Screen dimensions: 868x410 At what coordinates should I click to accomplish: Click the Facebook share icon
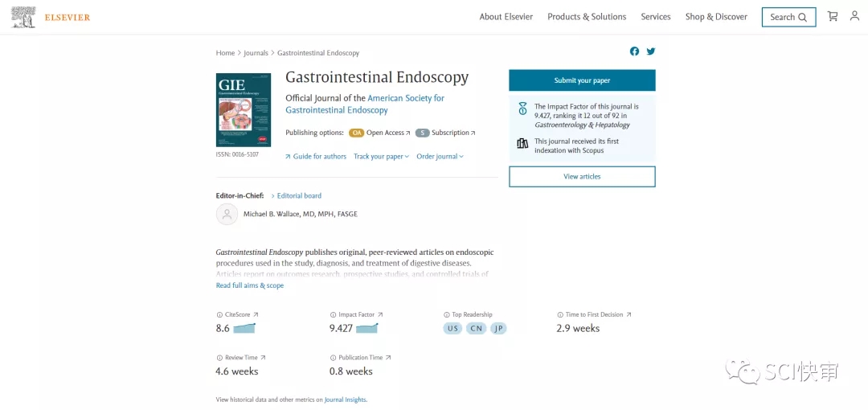pyautogui.click(x=634, y=51)
